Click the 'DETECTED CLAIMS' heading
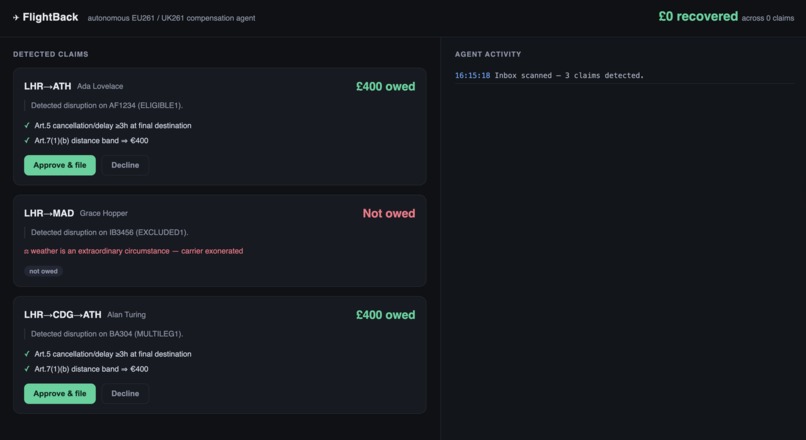This screenshot has height=440, width=806. tap(50, 54)
